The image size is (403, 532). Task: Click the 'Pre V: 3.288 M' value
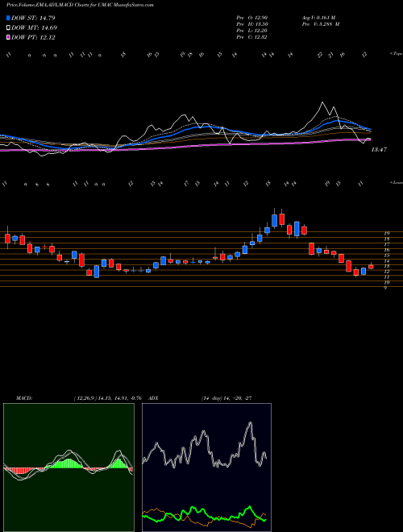click(320, 24)
